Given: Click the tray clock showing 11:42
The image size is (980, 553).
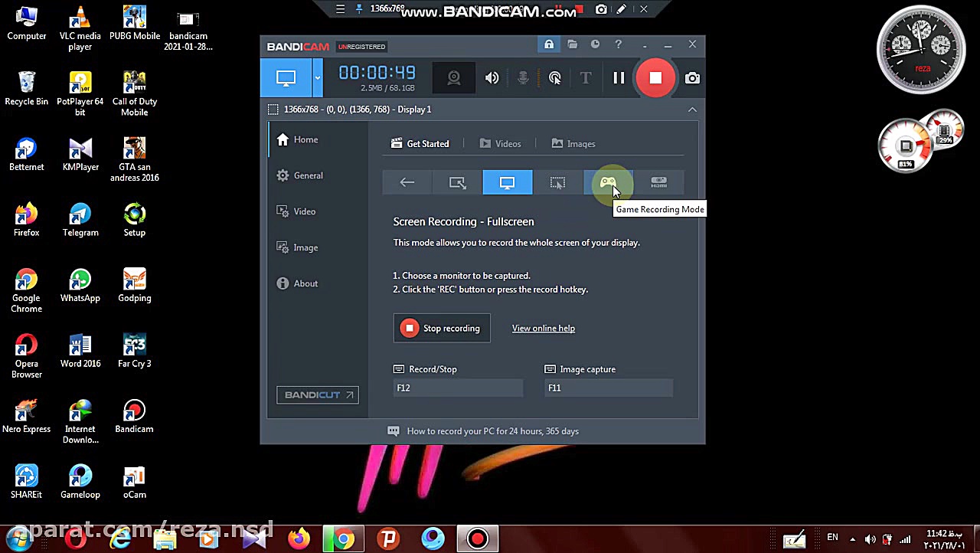Looking at the screenshot, I should tap(944, 539).
